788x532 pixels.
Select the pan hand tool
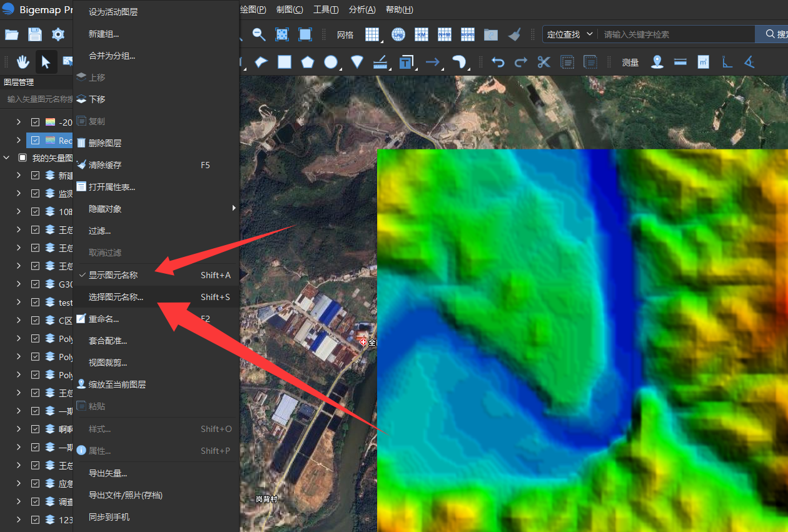tap(23, 62)
